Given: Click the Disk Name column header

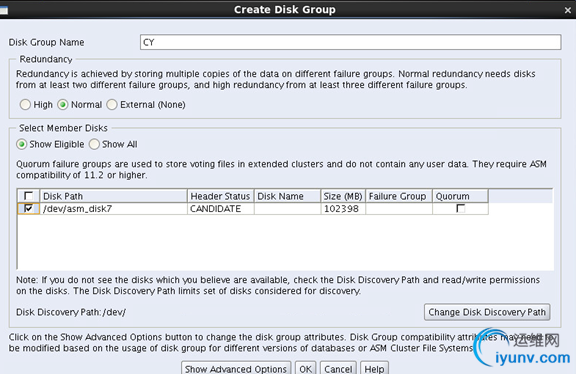Looking at the screenshot, I should [x=287, y=196].
